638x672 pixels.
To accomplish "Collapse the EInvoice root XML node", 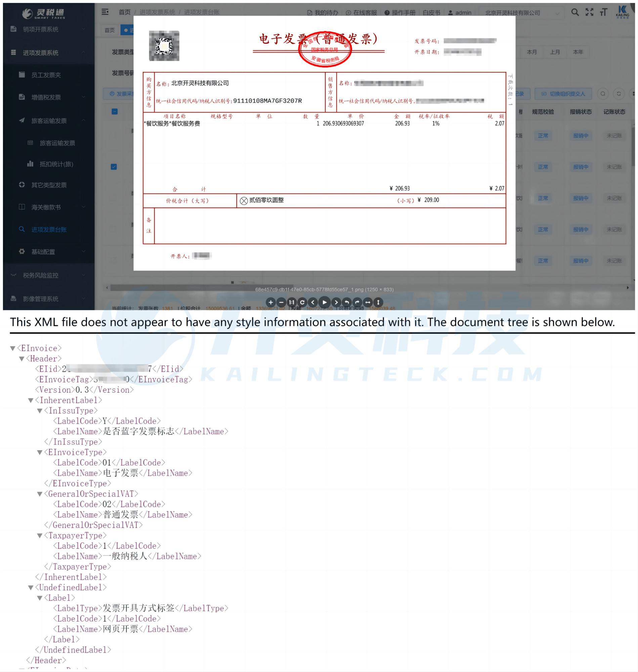I will [13, 348].
